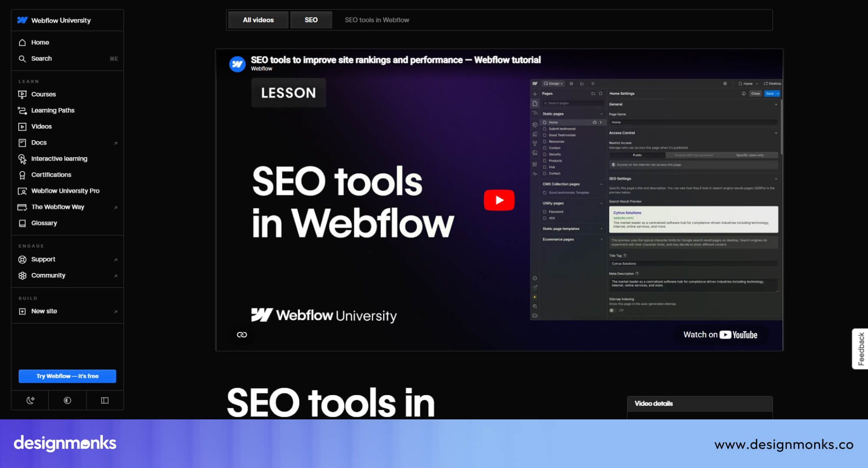
Task: Click the Webflow channel name
Action: click(x=262, y=69)
